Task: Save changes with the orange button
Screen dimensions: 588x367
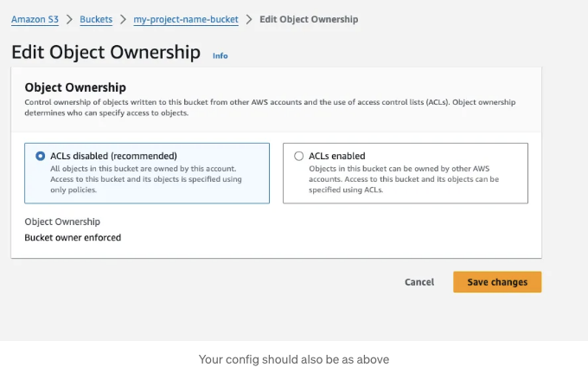Action: (497, 282)
